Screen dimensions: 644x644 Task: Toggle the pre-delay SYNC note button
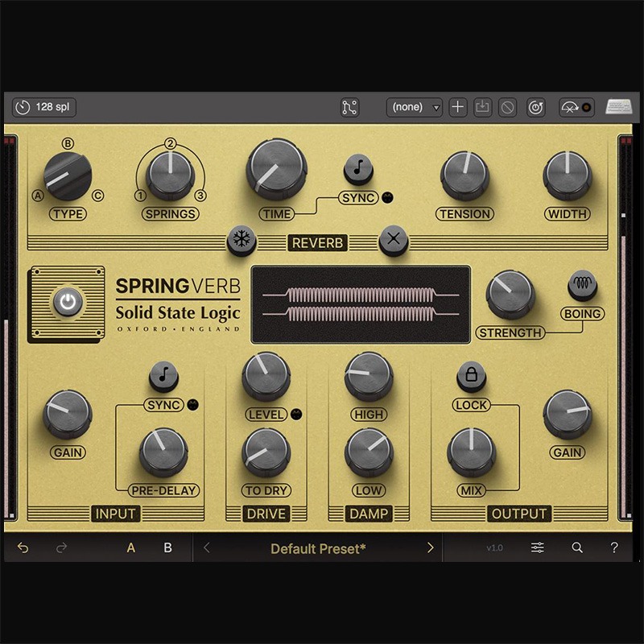tap(163, 376)
